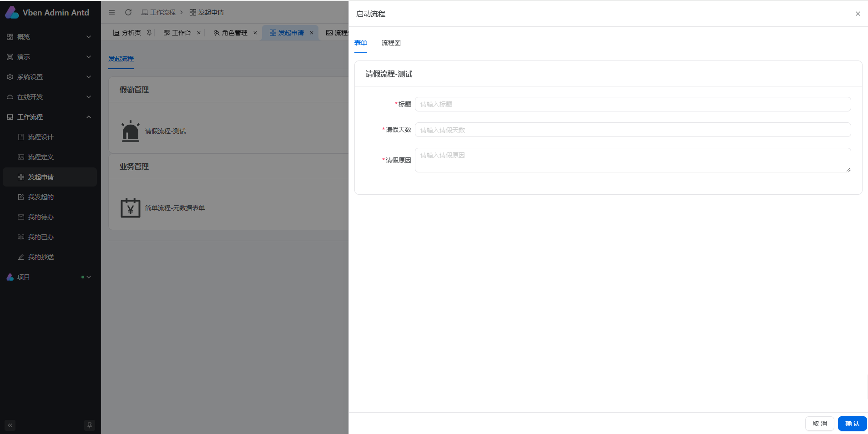Click the 工作流程 sidebar icon
Viewport: 868px width, 434px height.
tap(10, 117)
